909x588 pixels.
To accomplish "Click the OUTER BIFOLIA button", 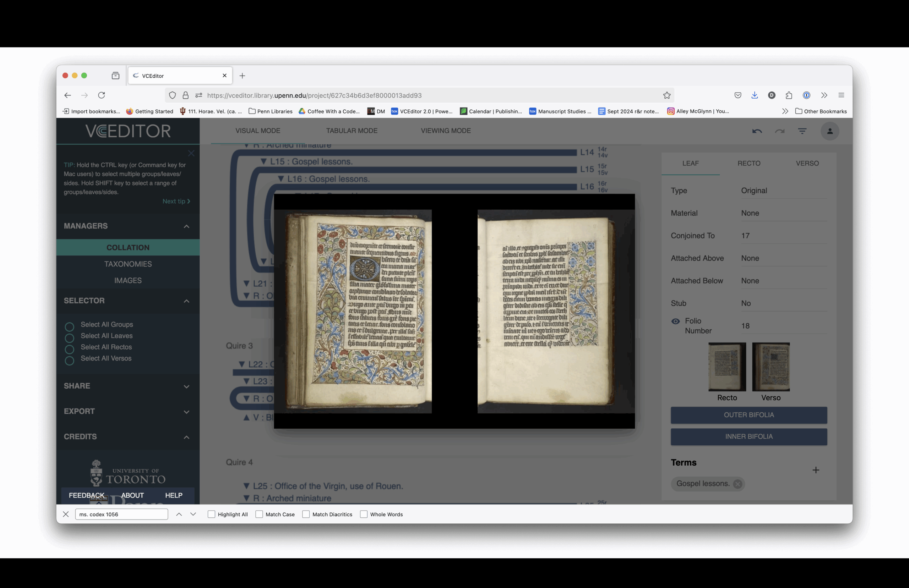I will click(x=749, y=415).
